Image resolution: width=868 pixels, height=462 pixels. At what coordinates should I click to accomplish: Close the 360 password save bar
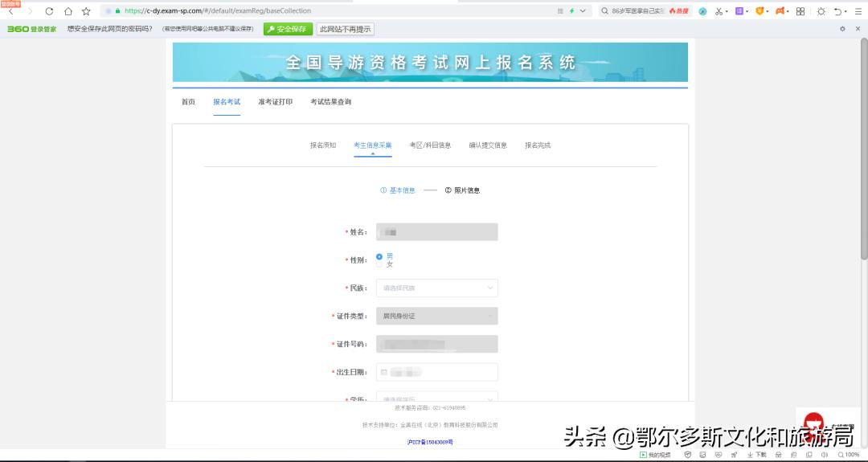[858, 29]
